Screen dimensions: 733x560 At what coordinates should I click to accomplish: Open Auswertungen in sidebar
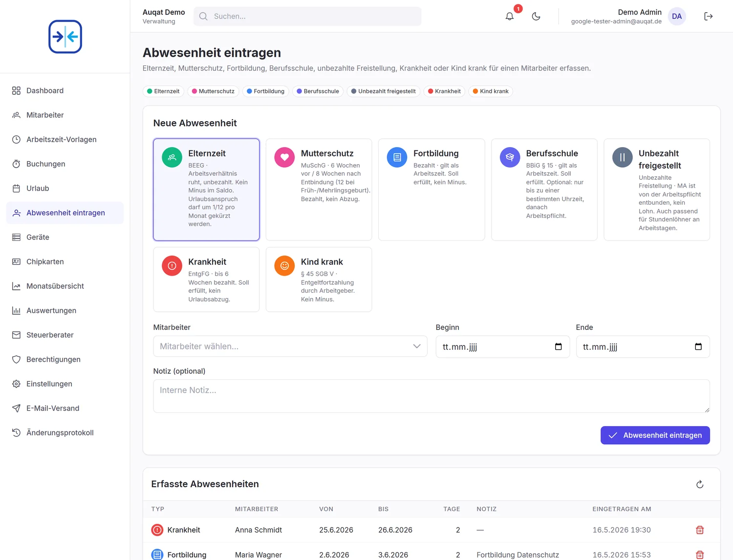tap(65, 310)
